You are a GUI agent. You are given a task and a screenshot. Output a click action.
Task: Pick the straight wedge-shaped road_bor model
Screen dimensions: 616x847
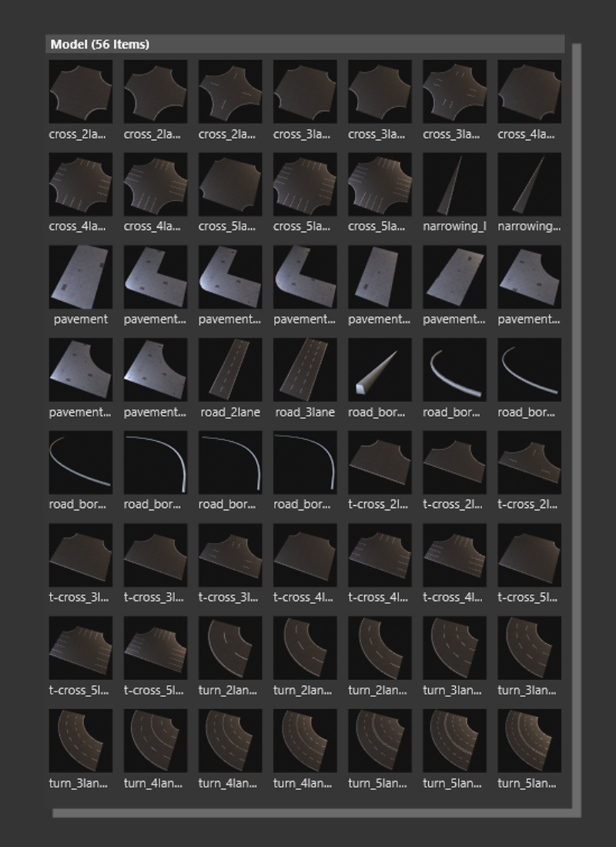380,370
